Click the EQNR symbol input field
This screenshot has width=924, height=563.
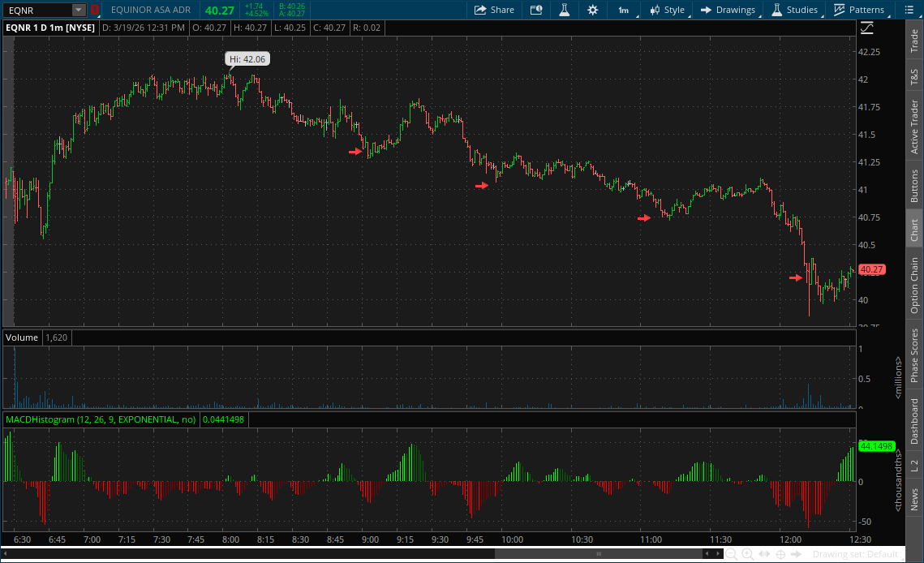coord(38,10)
